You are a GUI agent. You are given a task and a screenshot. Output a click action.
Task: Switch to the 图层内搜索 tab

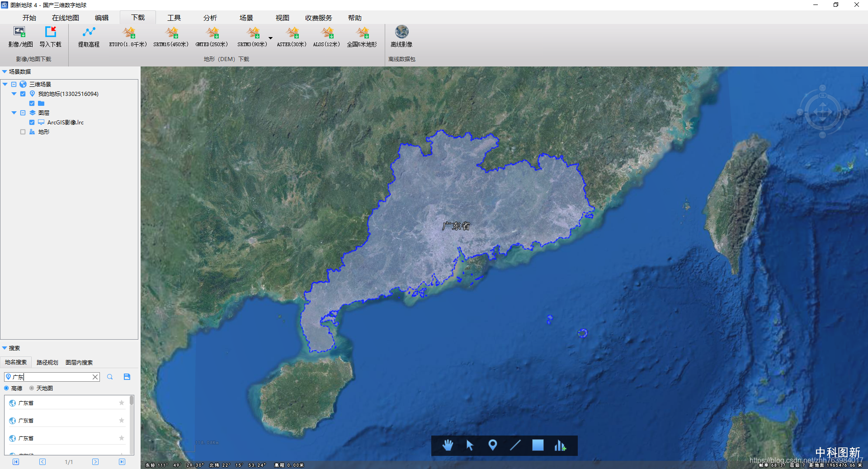coord(79,362)
